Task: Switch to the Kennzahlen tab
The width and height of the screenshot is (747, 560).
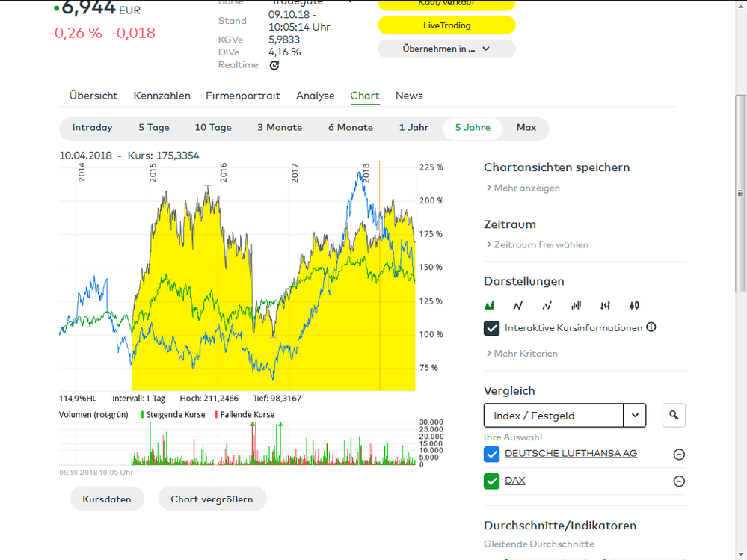Action: click(x=162, y=96)
